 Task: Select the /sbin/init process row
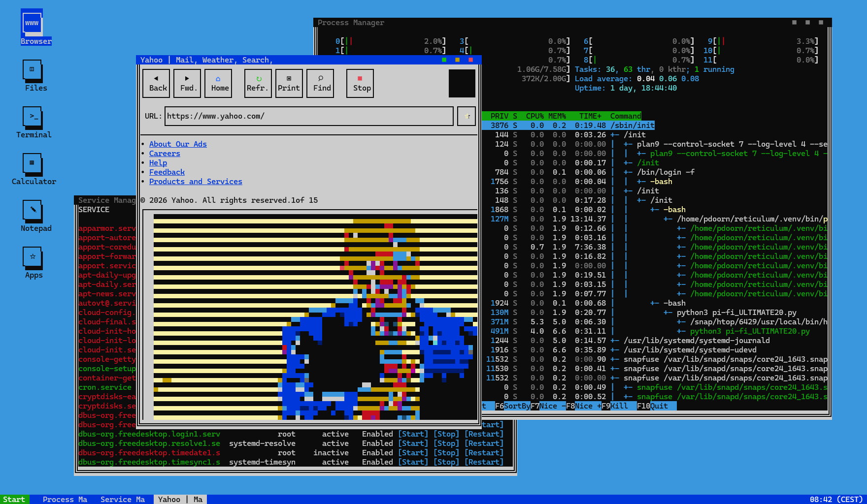568,126
